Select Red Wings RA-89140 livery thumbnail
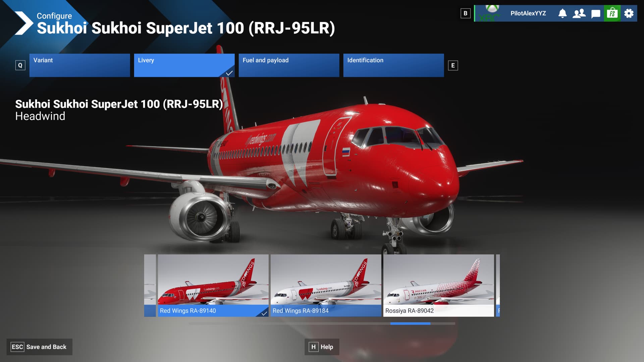The image size is (644, 362). [213, 285]
